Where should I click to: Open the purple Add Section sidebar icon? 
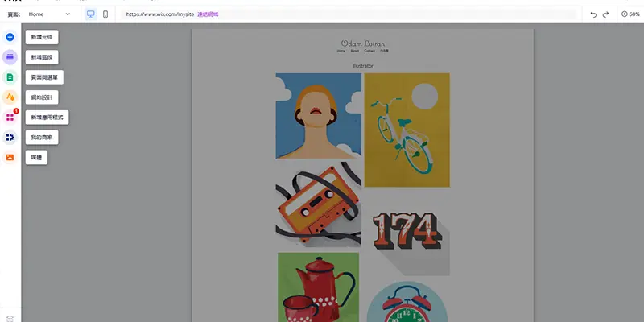pyautogui.click(x=10, y=57)
